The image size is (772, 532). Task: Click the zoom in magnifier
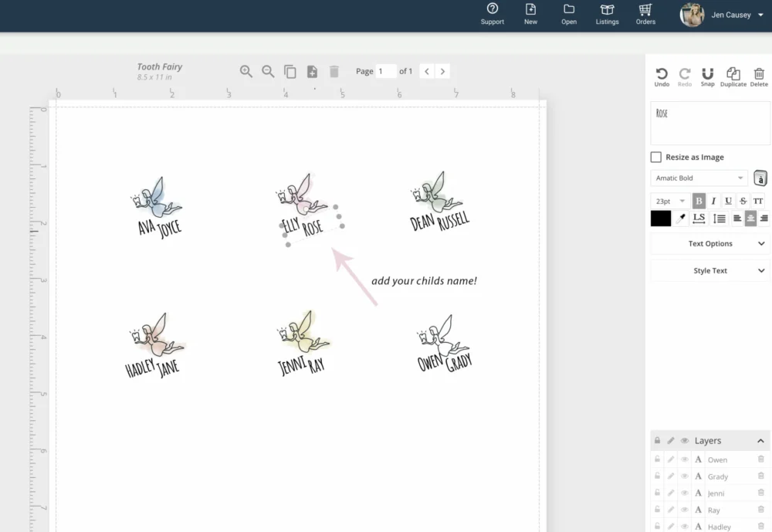[246, 71]
